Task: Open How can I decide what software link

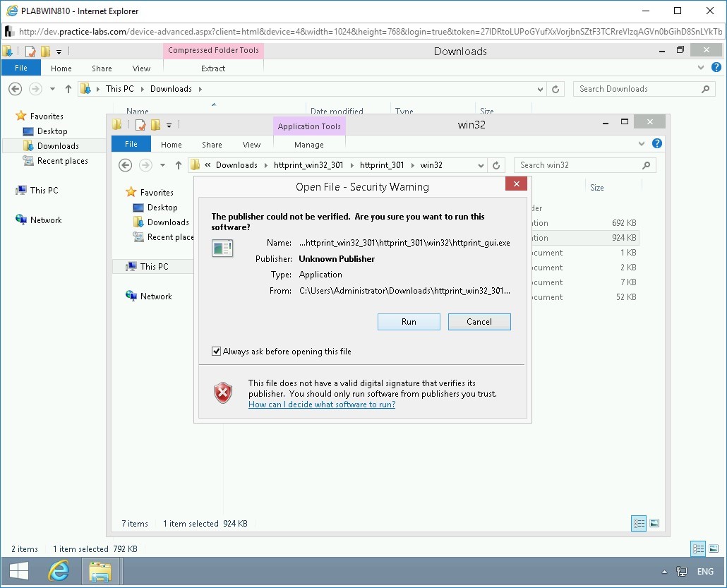Action: click(x=321, y=404)
